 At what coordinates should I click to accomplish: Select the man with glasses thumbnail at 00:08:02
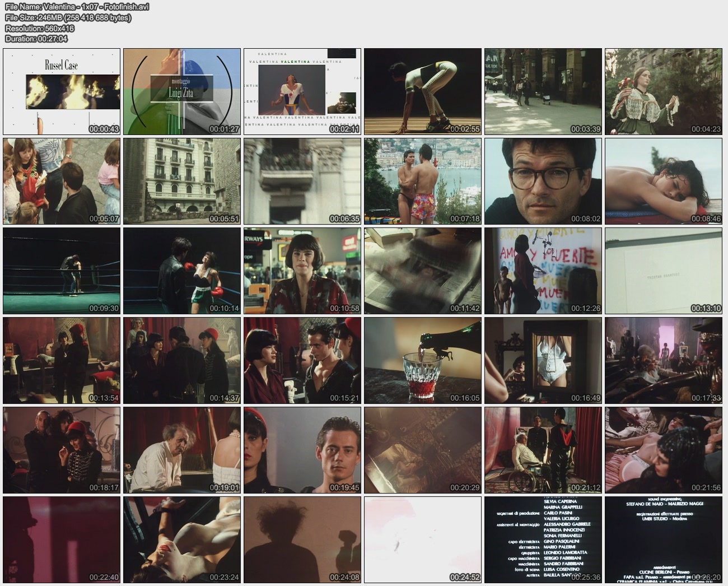coord(543,181)
